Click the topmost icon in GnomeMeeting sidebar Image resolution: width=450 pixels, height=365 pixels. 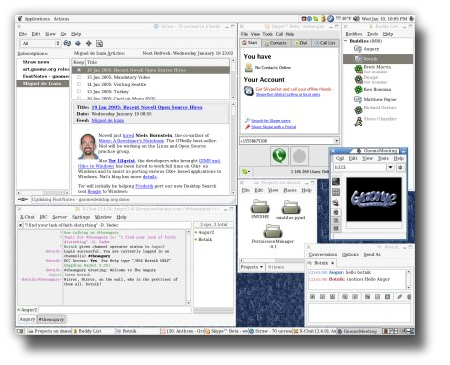click(x=336, y=182)
